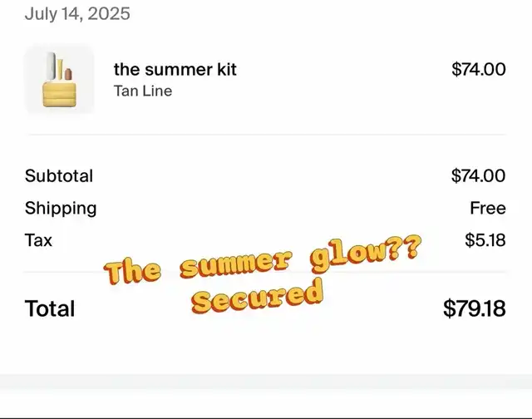532x419 pixels.
Task: Click the yellow bag in the kit image
Action: pos(59,94)
